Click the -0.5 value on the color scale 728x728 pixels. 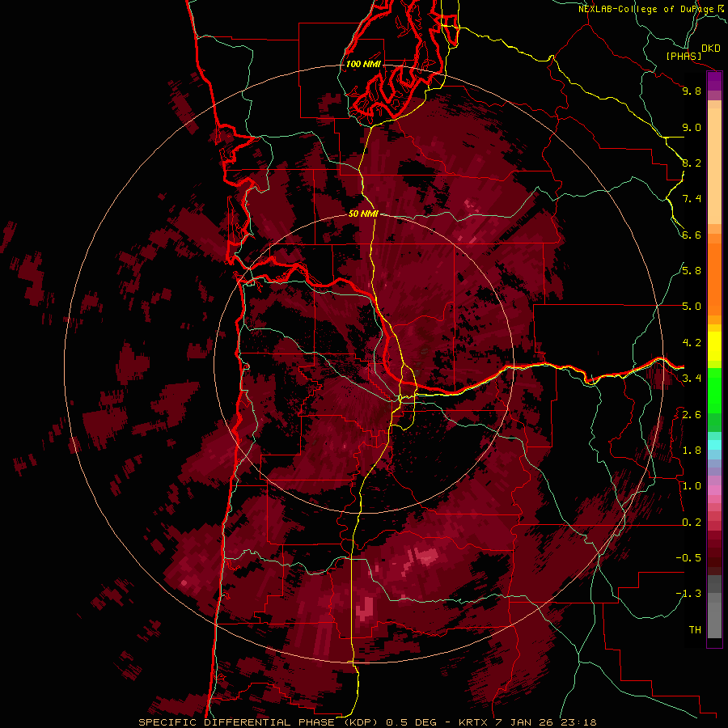pyautogui.click(x=688, y=558)
